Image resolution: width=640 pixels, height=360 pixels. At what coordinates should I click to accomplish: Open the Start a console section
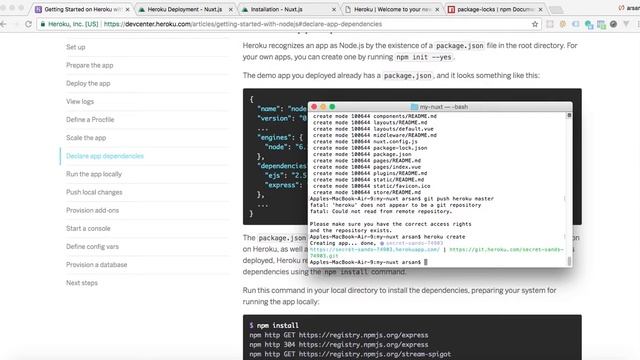(x=88, y=228)
